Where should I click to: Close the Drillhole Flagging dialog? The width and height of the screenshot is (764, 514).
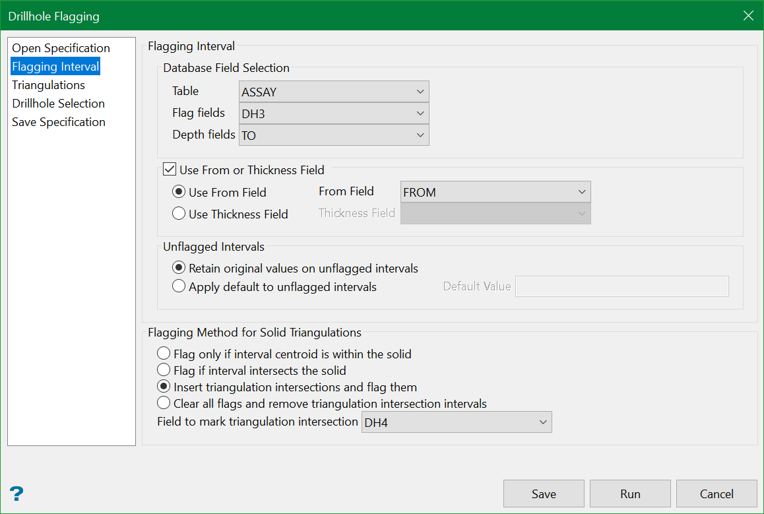(748, 16)
